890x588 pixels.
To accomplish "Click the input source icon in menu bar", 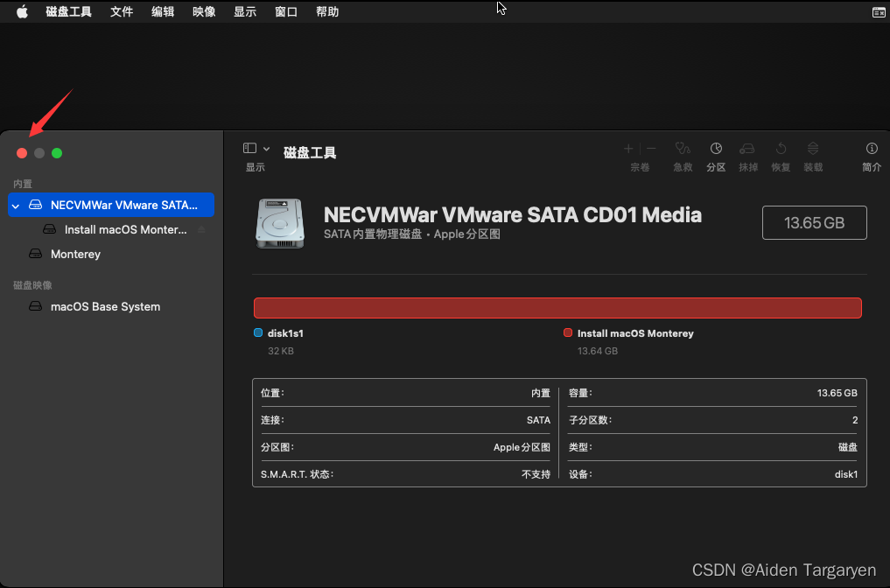I will tap(879, 12).
